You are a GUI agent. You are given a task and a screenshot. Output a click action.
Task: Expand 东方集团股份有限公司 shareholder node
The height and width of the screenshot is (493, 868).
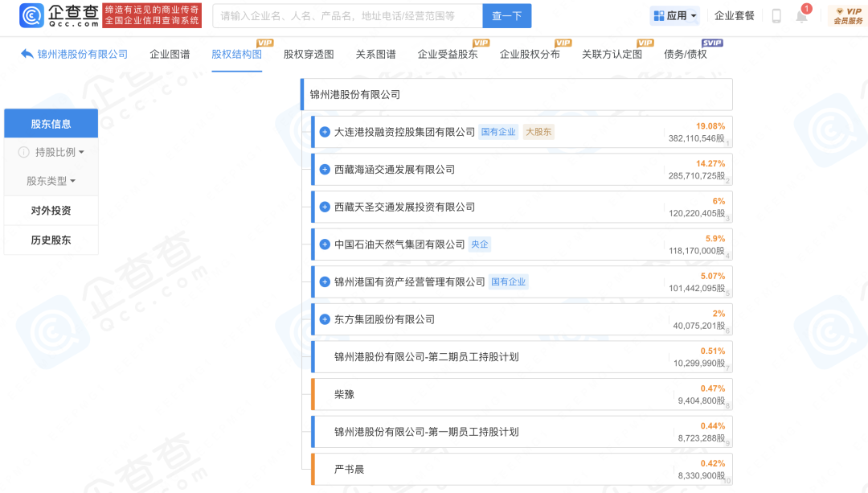[x=325, y=319]
